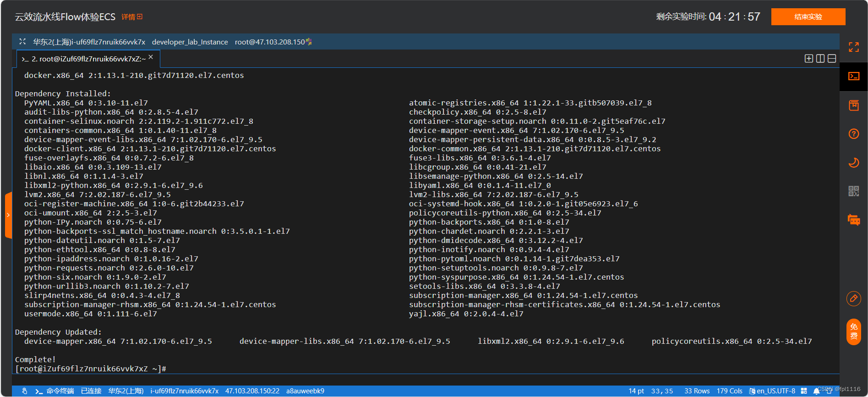Click the Complete! output line

coord(35,359)
